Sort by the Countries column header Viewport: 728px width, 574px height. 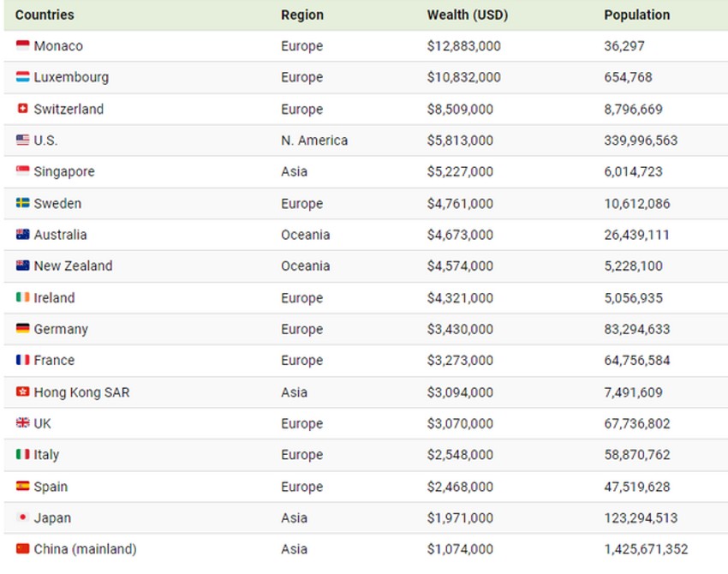click(45, 15)
